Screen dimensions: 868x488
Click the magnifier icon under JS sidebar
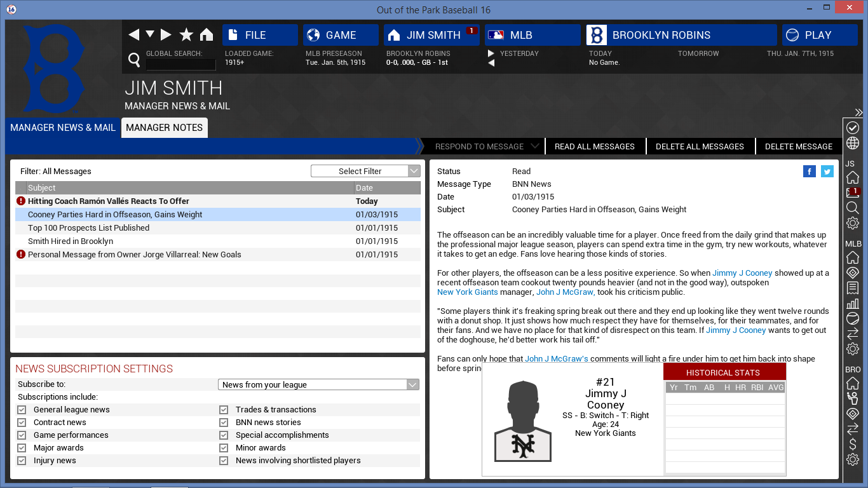click(853, 208)
